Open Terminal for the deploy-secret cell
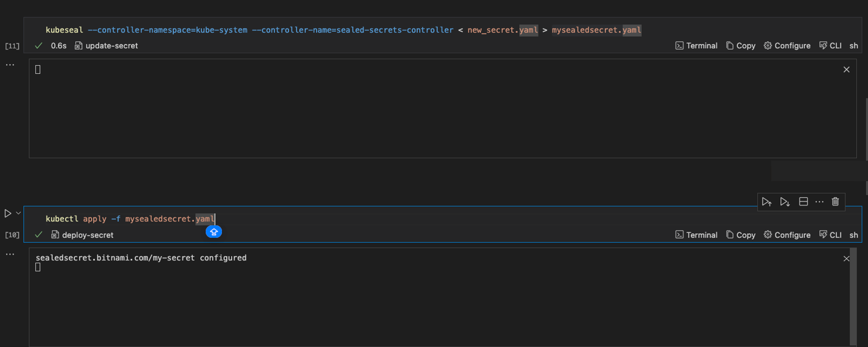 696,235
